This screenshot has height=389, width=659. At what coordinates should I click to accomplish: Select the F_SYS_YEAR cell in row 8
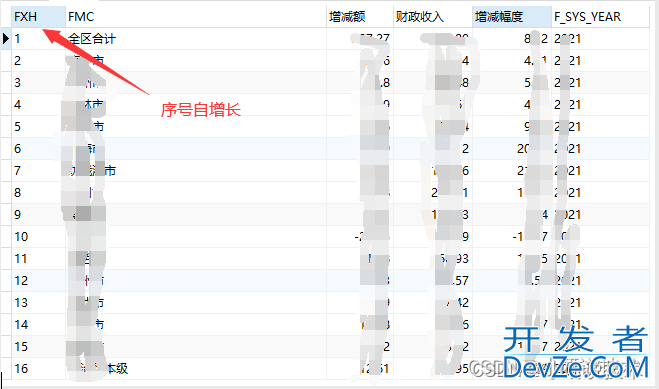tap(600, 192)
